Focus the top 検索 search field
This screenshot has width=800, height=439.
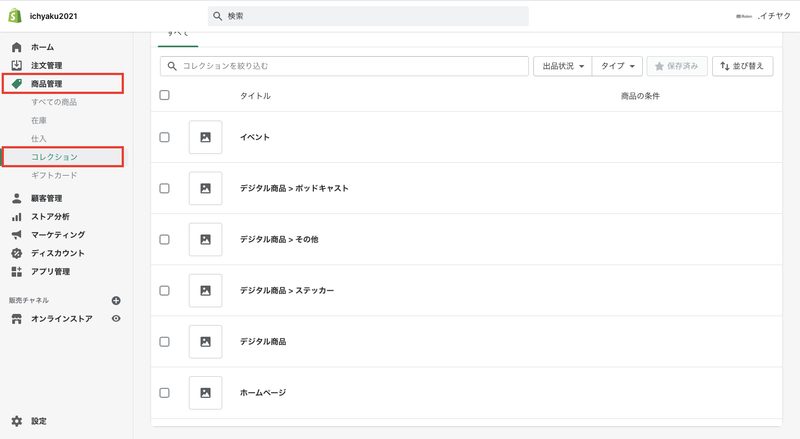[368, 16]
